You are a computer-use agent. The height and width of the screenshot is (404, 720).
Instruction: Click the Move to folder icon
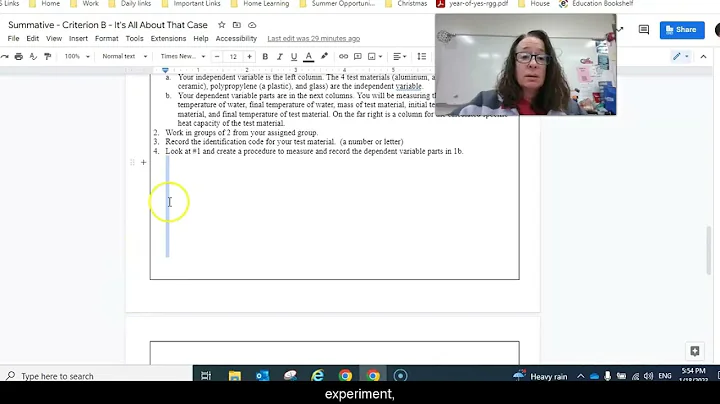236,25
